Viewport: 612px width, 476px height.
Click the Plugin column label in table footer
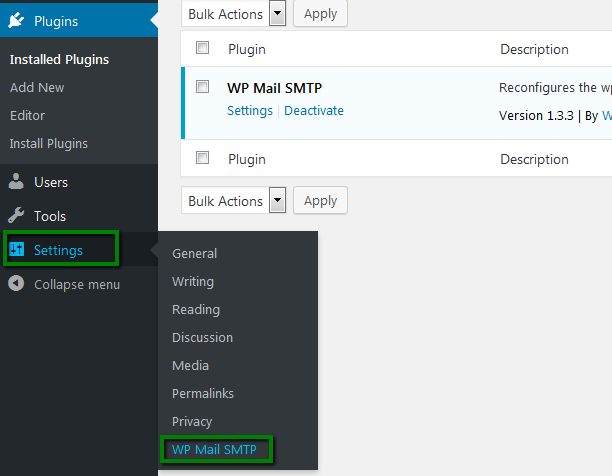247,160
